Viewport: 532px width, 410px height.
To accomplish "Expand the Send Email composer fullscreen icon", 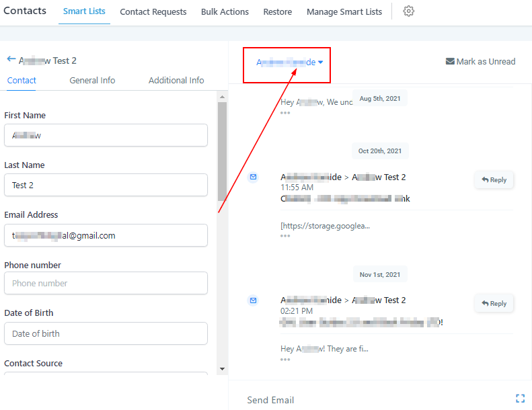I will coord(520,399).
